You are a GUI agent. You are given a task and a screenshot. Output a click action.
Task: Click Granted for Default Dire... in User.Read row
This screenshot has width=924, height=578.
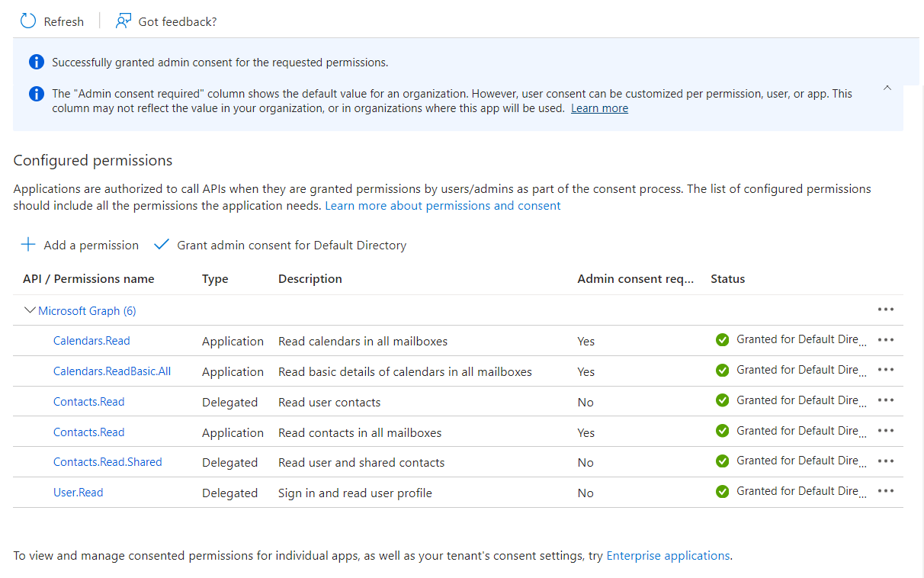801,492
